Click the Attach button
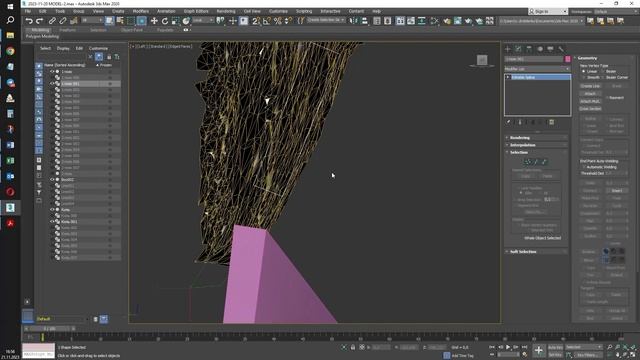The width and height of the screenshot is (640, 360). pyautogui.click(x=590, y=93)
